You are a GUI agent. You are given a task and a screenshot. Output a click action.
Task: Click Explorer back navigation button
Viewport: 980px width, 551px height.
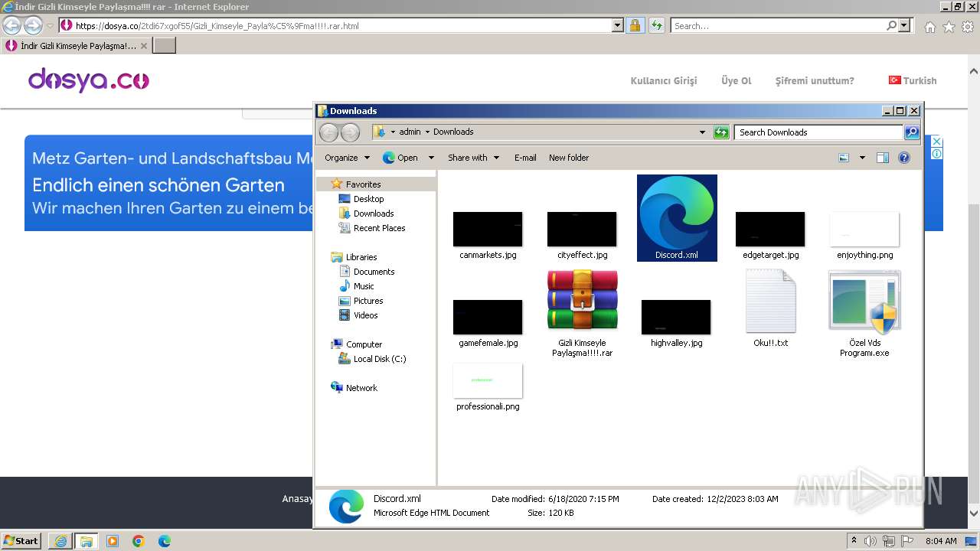pos(328,132)
